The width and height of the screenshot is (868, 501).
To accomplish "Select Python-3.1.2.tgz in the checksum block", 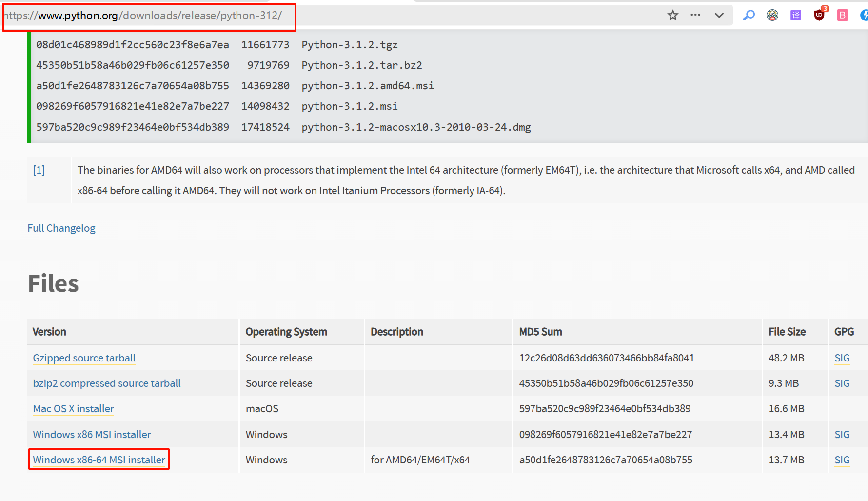I will tap(350, 45).
